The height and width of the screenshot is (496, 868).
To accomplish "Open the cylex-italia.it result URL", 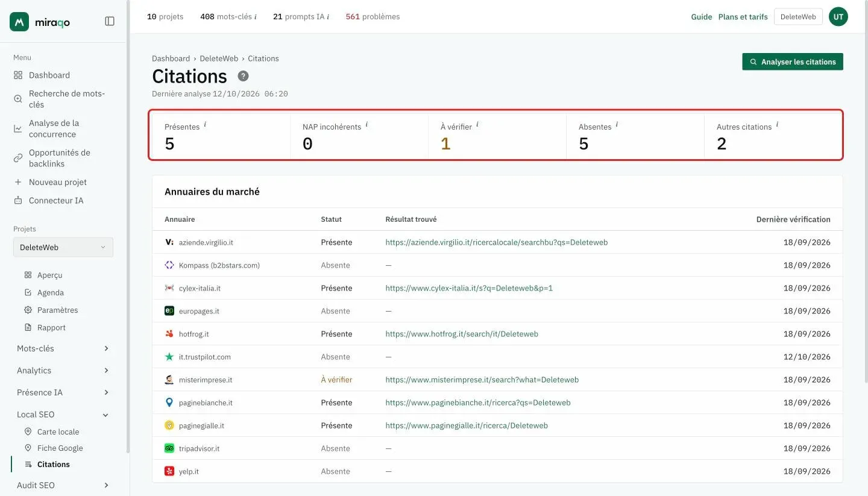I will point(469,288).
